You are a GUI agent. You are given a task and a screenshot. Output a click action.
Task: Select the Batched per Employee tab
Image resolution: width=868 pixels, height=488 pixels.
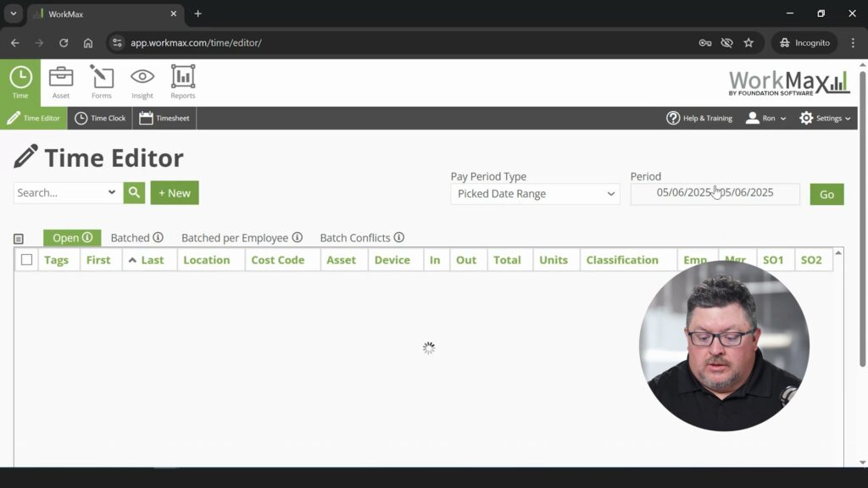click(235, 238)
